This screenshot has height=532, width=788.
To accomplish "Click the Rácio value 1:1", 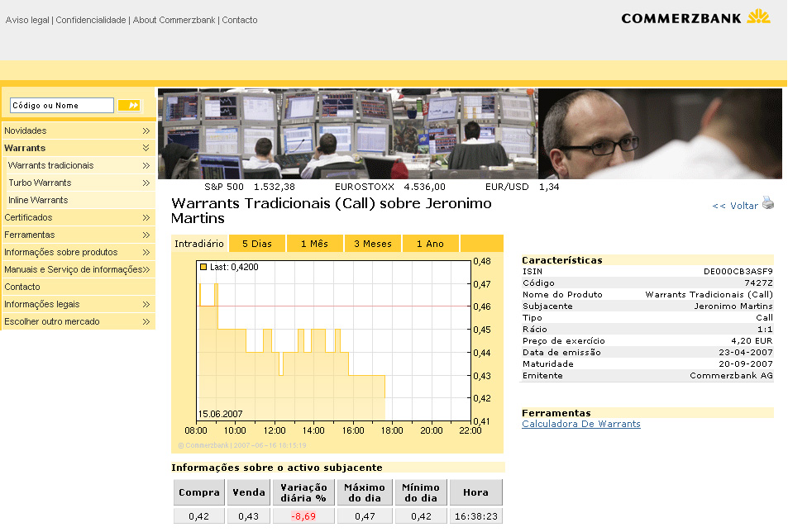I will click(x=765, y=330).
